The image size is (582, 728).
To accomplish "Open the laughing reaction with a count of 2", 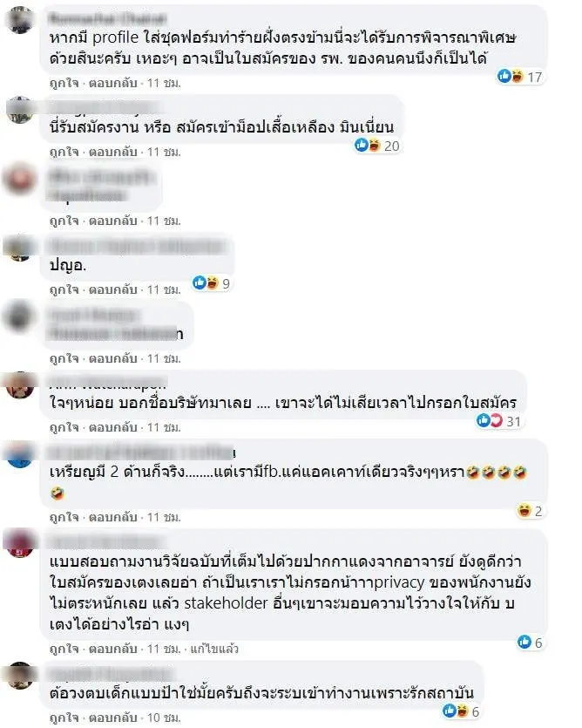I will click(530, 511).
